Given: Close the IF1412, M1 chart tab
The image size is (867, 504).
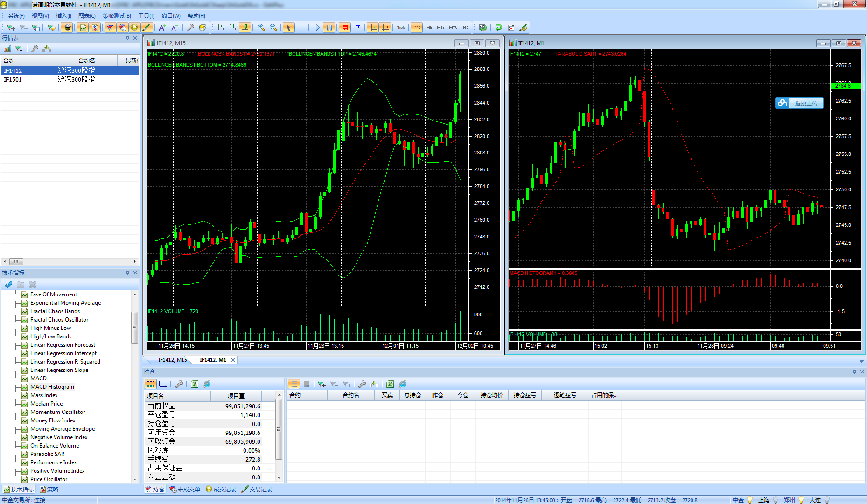Looking at the screenshot, I should (232, 360).
